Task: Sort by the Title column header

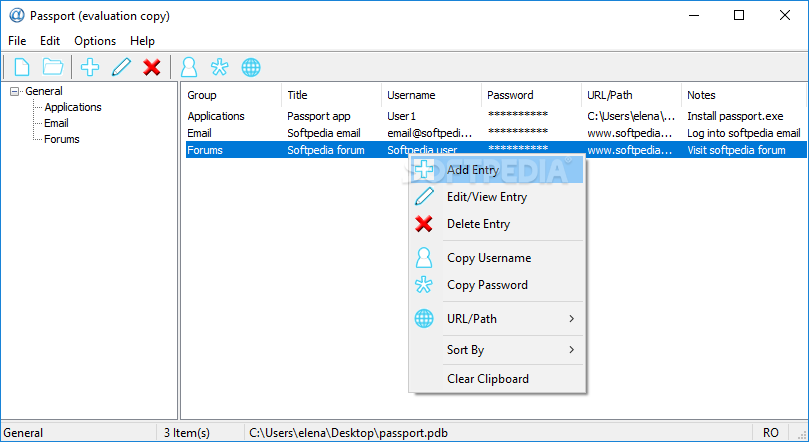Action: pyautogui.click(x=331, y=95)
